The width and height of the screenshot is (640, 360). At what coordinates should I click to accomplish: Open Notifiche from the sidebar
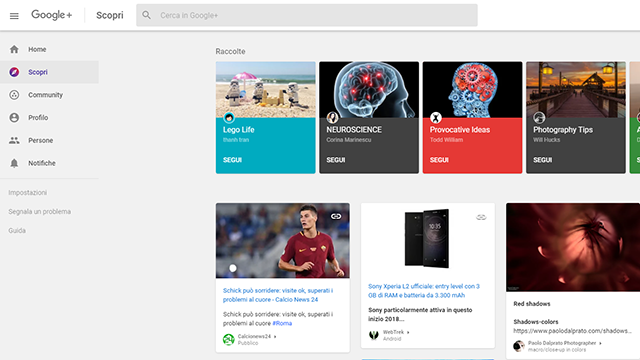pos(49,163)
